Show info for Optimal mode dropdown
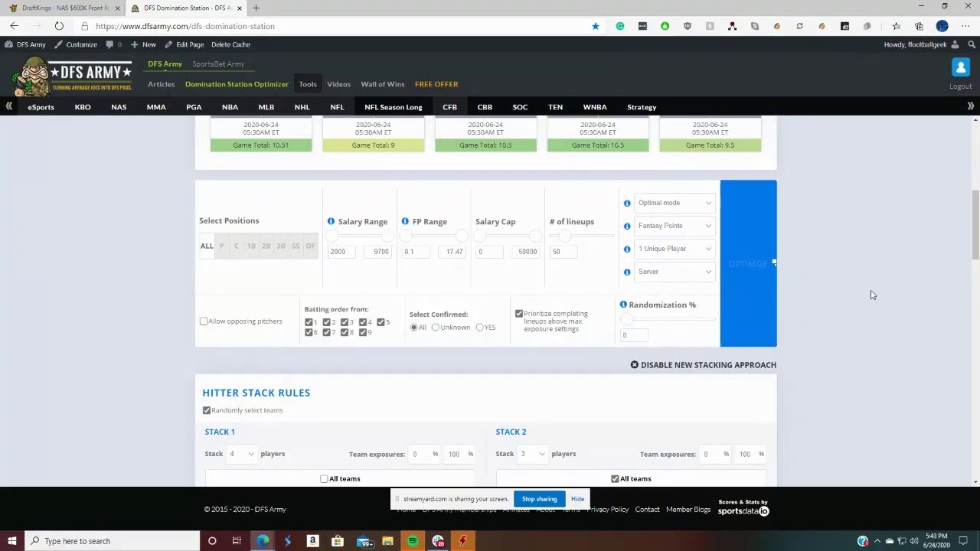Viewport: 980px width, 551px height. tap(627, 203)
